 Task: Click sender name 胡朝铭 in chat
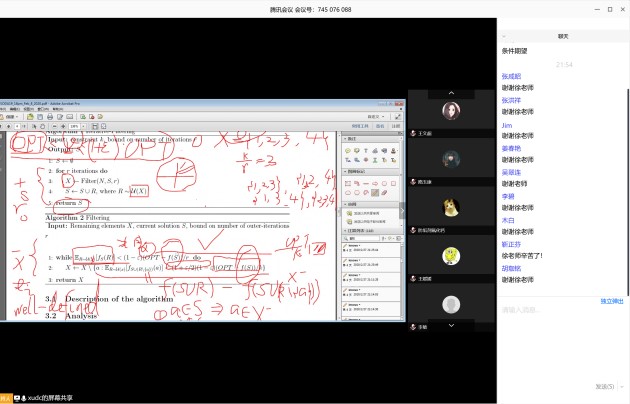tap(511, 268)
